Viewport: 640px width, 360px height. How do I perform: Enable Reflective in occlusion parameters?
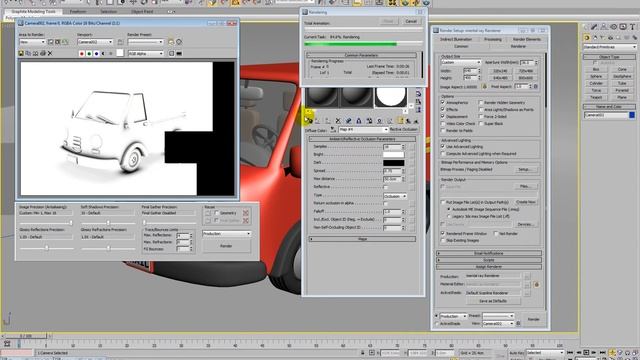click(385, 187)
